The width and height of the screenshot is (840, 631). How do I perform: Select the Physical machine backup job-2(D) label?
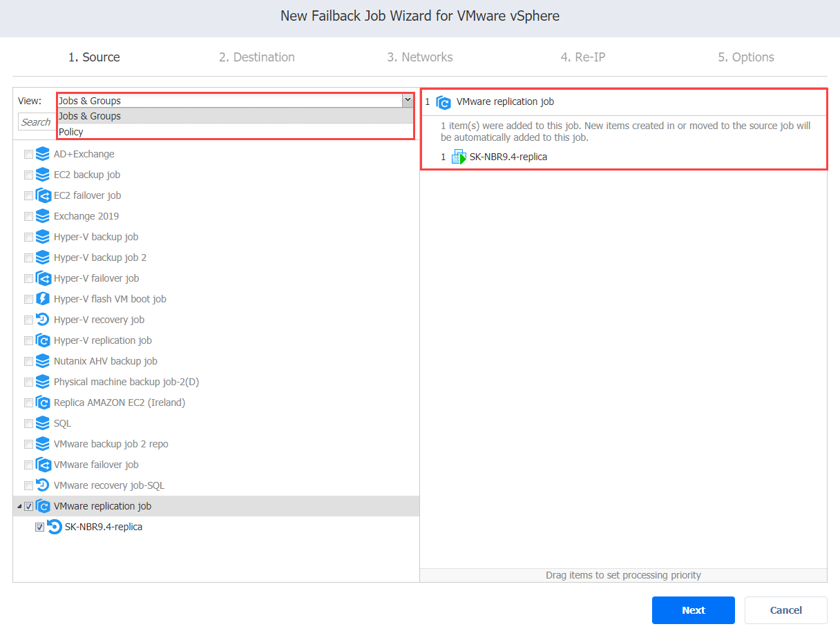126,382
